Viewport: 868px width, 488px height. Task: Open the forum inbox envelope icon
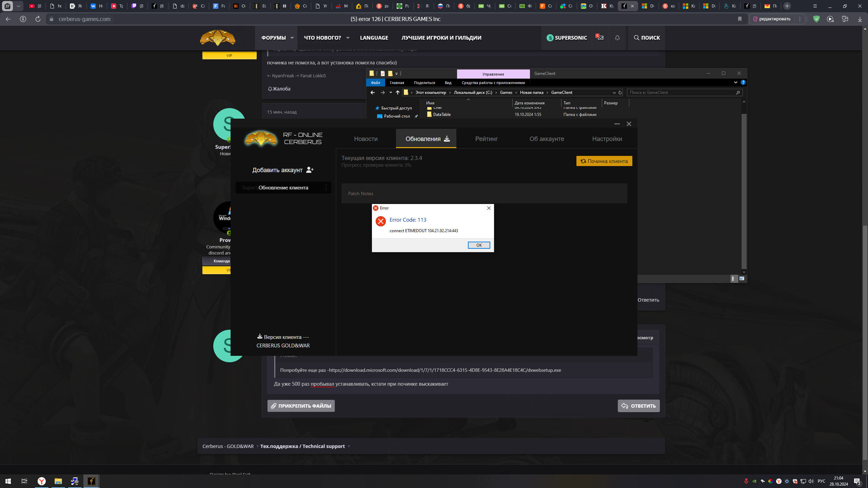coord(600,38)
